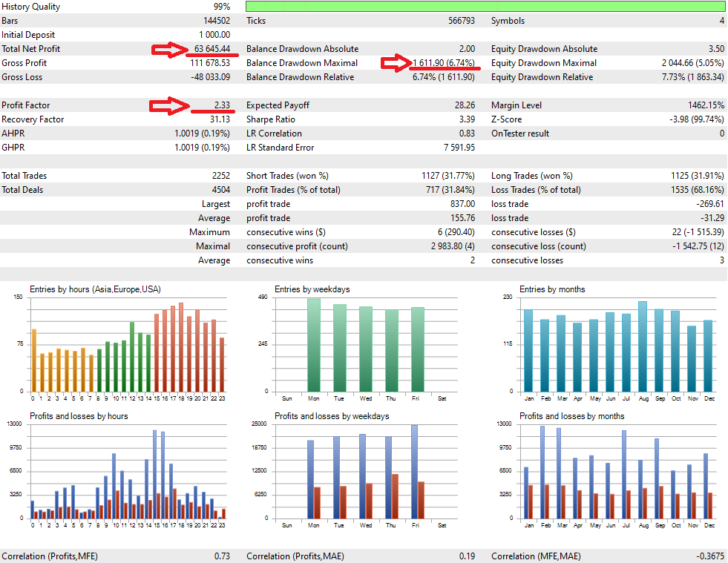Select the Total Net Profit value 63 645.44

pos(211,49)
